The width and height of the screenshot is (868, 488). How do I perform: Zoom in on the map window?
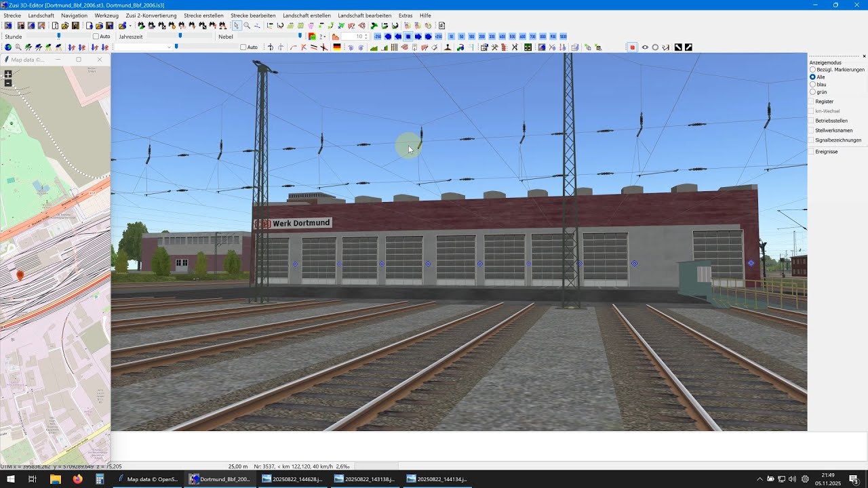pos(8,74)
